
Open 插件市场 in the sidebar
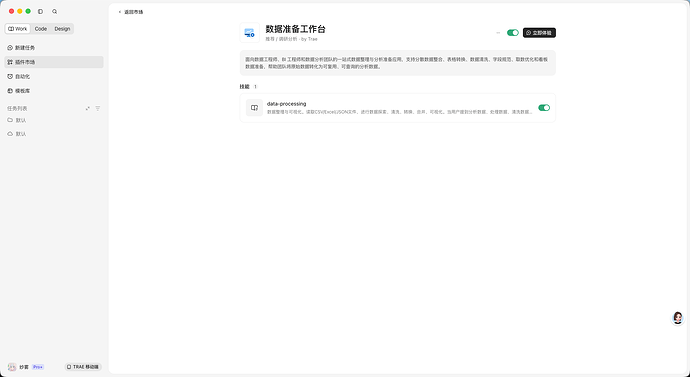point(54,62)
